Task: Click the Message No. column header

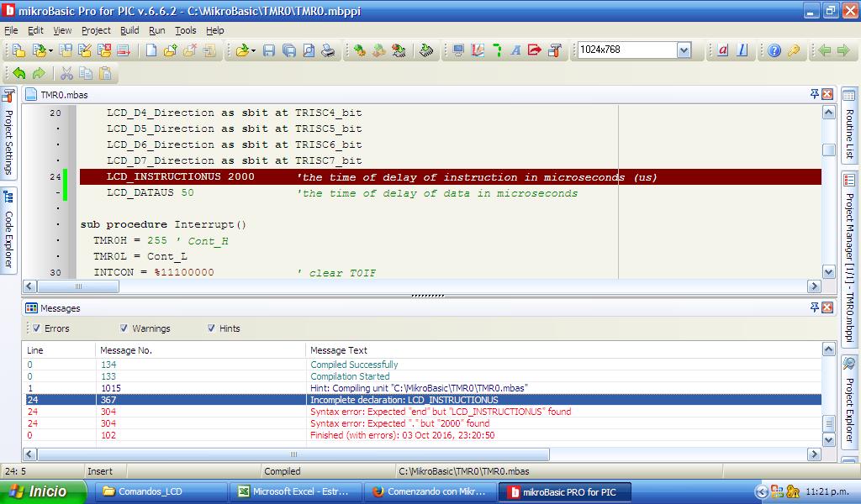Action: (x=200, y=350)
